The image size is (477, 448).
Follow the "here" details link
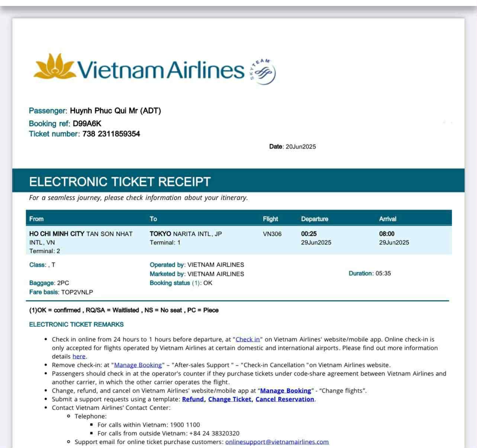tap(79, 357)
